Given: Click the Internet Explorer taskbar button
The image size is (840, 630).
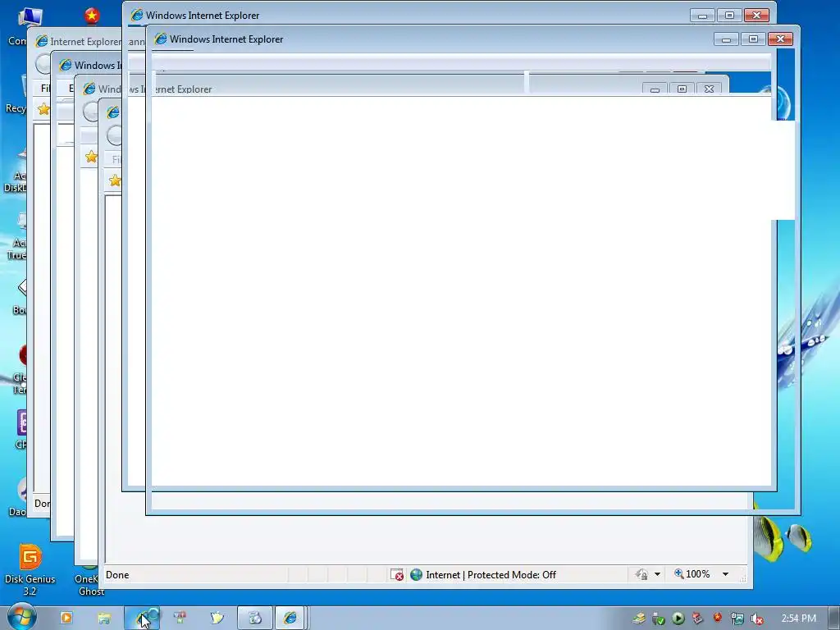Looking at the screenshot, I should pos(290,618).
